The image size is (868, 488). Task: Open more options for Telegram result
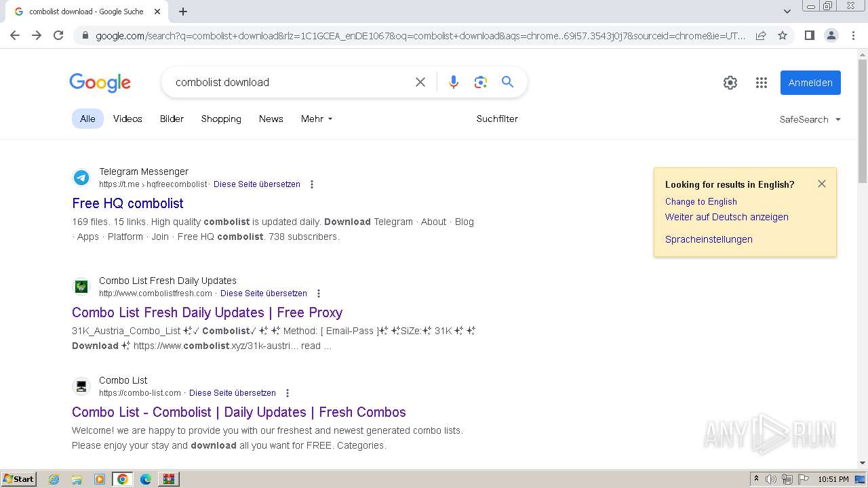pyautogui.click(x=312, y=184)
